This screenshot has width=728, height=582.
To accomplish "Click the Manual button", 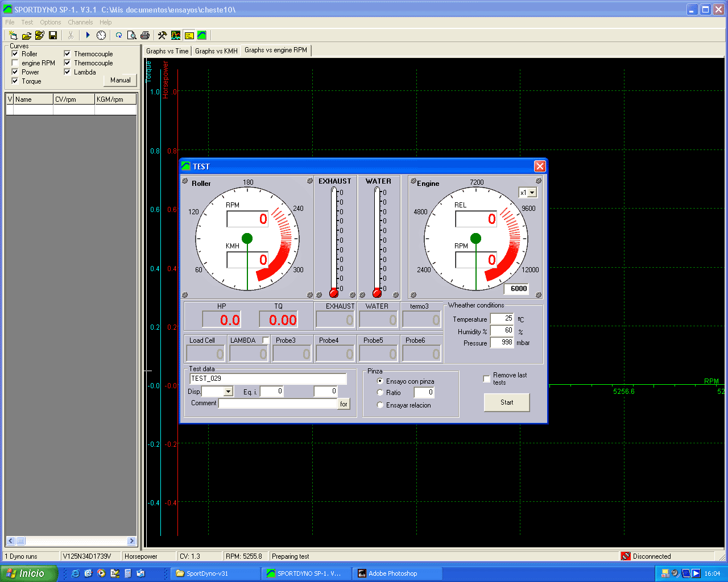I will (x=121, y=80).
